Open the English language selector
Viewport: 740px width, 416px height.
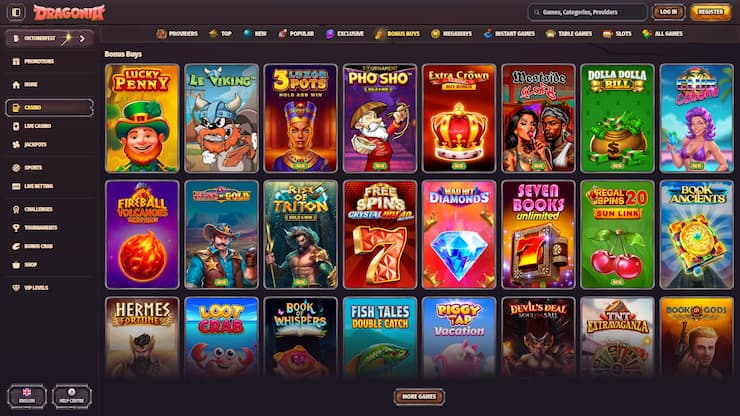(27, 396)
